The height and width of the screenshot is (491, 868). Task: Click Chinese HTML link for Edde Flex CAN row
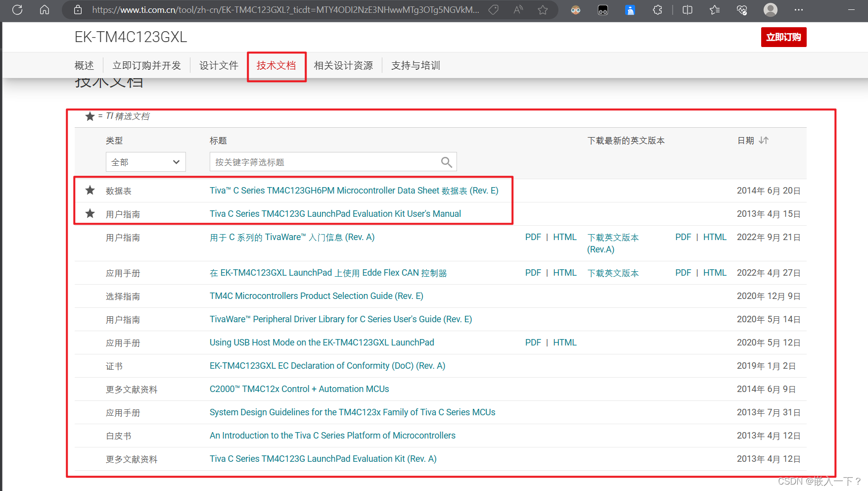pyautogui.click(x=565, y=273)
